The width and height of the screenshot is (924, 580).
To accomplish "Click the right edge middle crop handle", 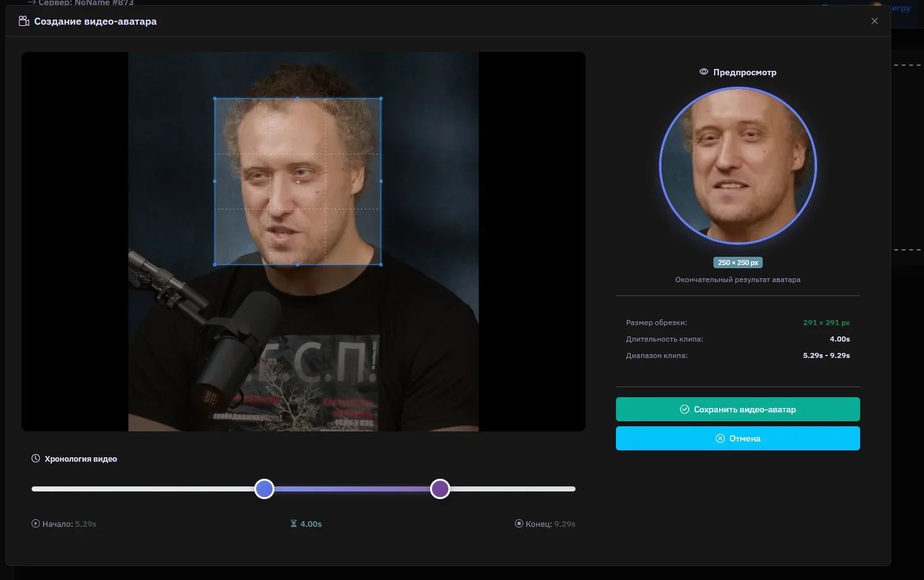I will [381, 182].
